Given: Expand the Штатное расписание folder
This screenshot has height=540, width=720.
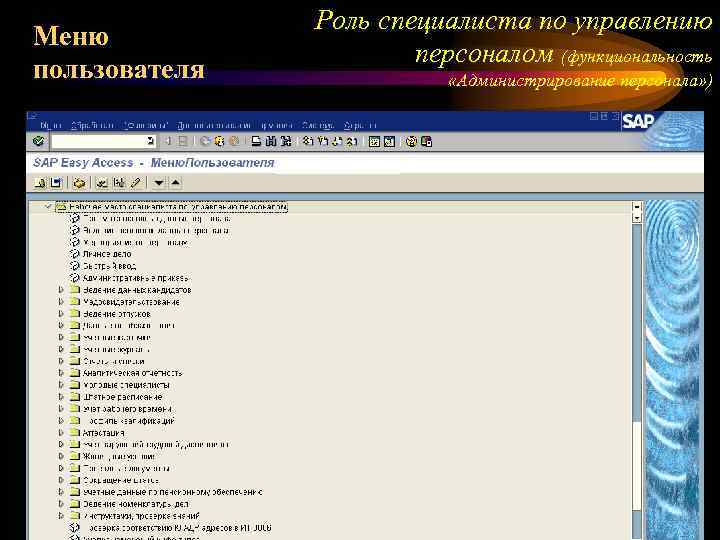Looking at the screenshot, I should point(61,397).
